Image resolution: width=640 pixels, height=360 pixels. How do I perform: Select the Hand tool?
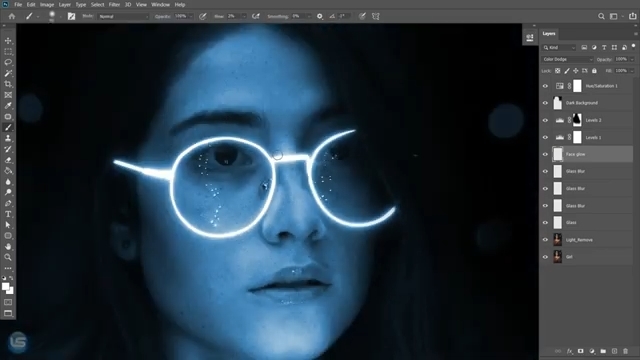pyautogui.click(x=8, y=247)
